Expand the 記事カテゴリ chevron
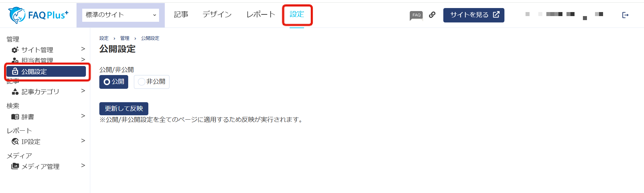644x193 pixels. tap(83, 91)
